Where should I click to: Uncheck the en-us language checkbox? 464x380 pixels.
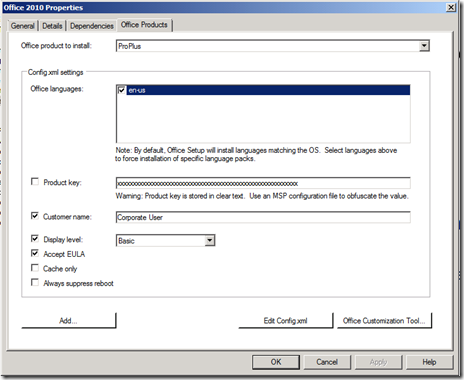point(121,90)
